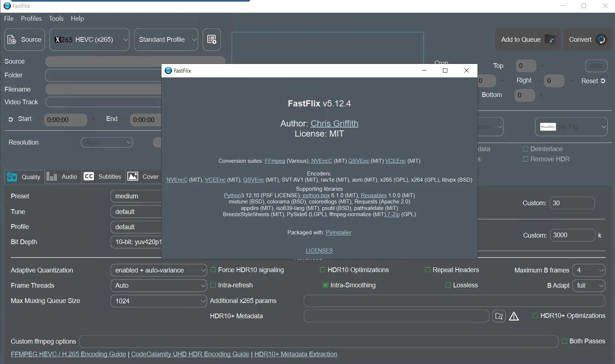Open Chris Griffith author link

[x=334, y=124]
